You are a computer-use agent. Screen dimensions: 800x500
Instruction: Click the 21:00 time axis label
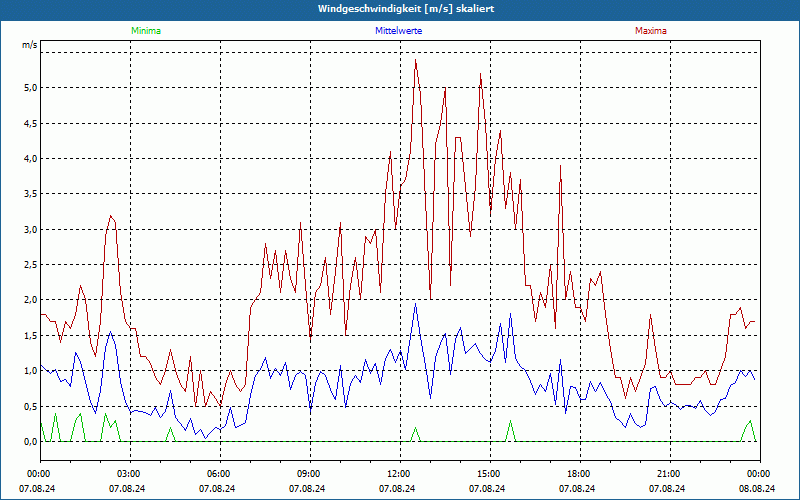coord(670,474)
